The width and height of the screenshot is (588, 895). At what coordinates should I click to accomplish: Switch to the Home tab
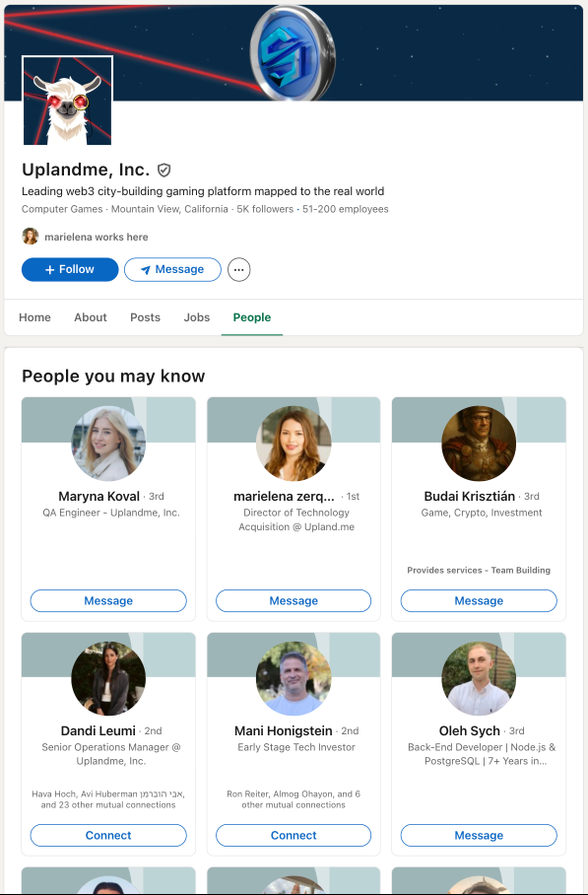pos(34,317)
